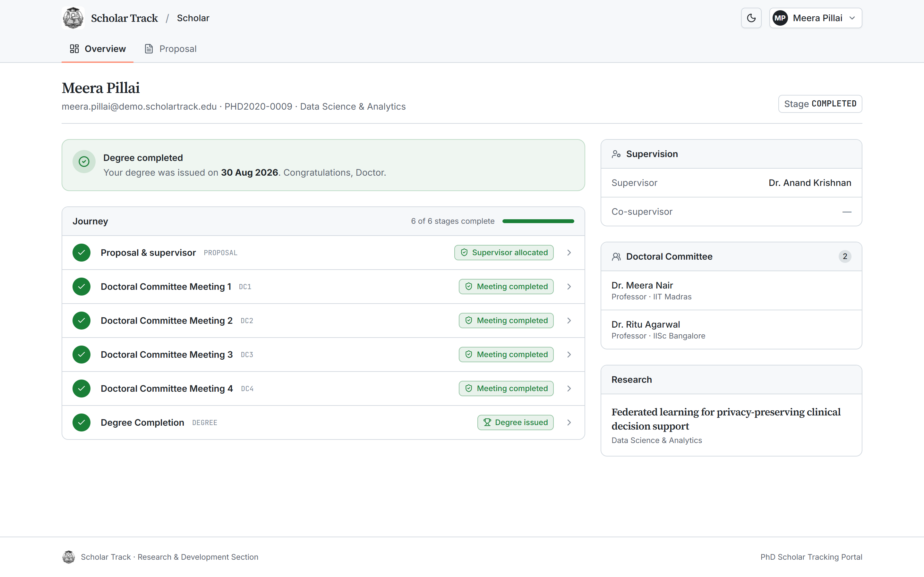This screenshot has width=924, height=577.
Task: Click the Doctoral Committee count badge
Action: coord(844,256)
